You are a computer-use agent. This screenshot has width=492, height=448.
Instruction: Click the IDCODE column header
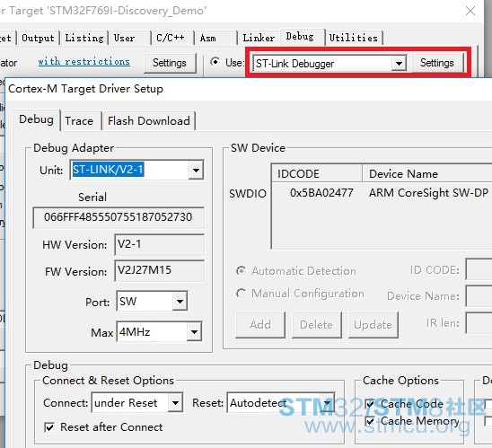317,173
